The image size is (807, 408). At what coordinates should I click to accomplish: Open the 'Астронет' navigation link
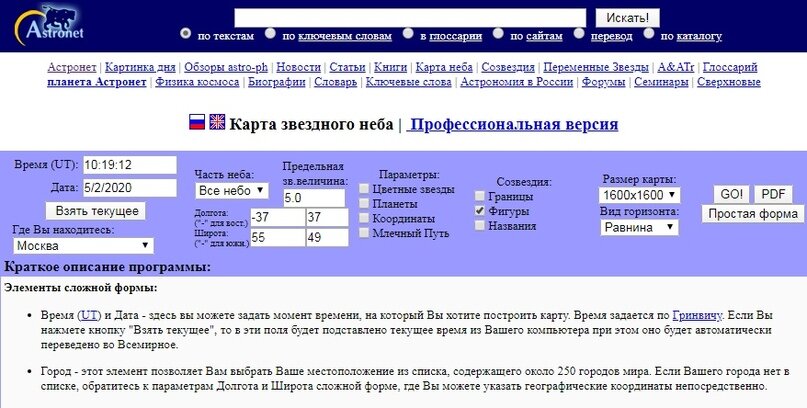72,67
